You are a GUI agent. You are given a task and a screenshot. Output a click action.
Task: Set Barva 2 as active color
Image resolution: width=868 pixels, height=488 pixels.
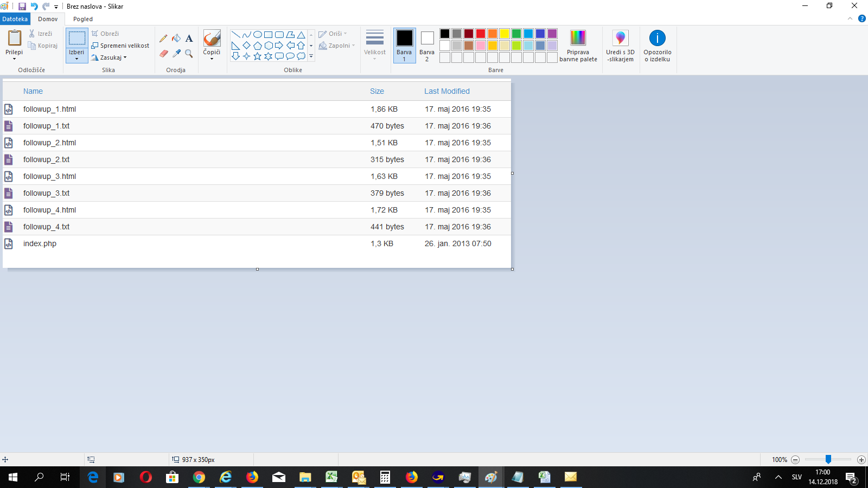click(x=427, y=46)
